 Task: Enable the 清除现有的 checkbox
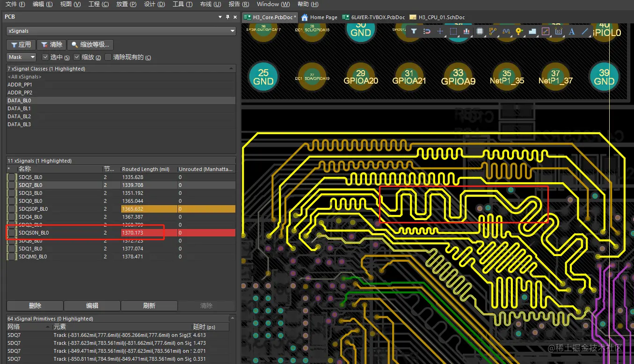click(109, 57)
